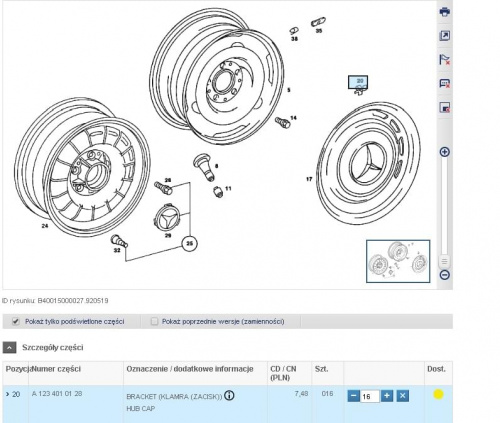Select alloy wheel part number 24
Image resolution: width=500 pixels, height=423 pixels.
45,226
